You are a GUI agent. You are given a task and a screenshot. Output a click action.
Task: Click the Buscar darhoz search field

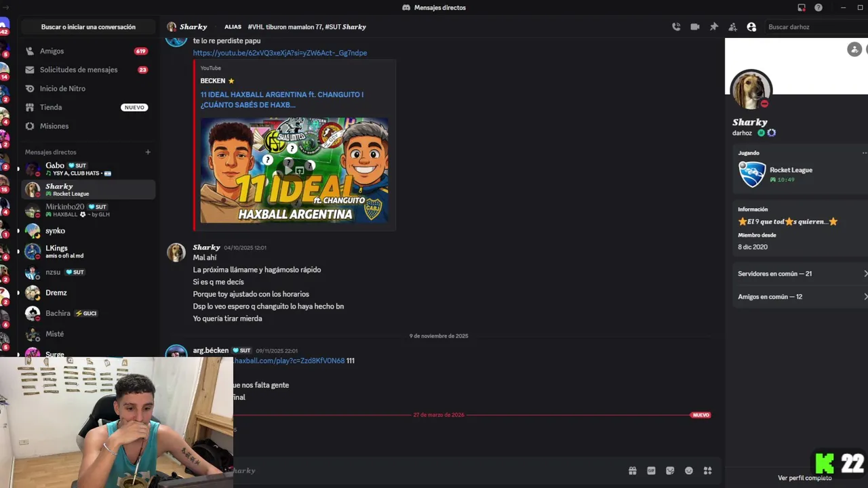[815, 27]
